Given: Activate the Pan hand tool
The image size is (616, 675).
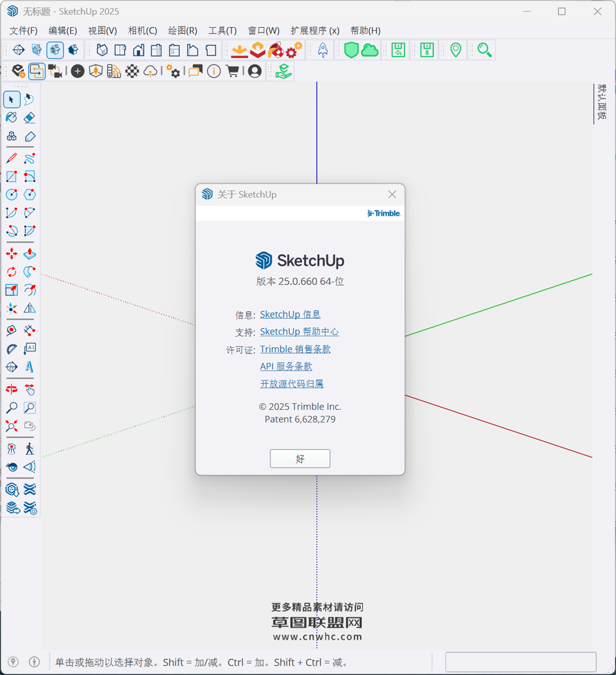Looking at the screenshot, I should 29,389.
